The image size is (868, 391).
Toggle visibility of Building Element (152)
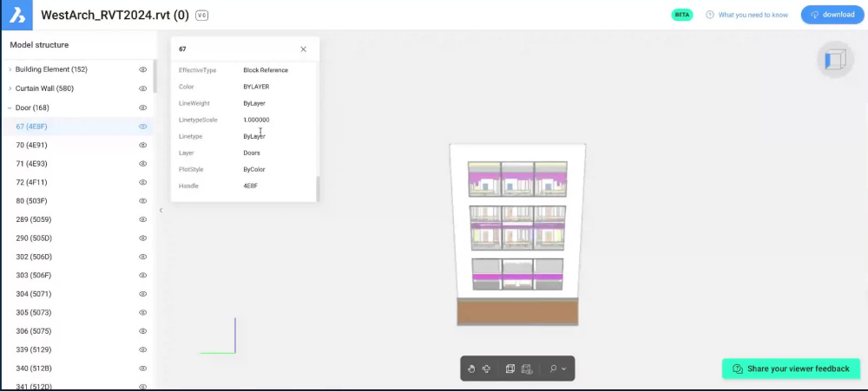[143, 69]
